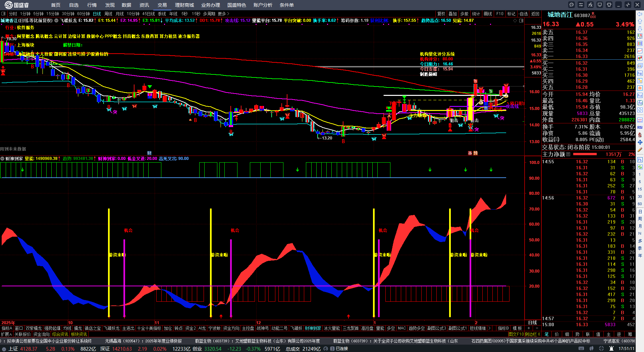
Task: Click the blue move cross icon in sidebar
Action: coord(640,142)
